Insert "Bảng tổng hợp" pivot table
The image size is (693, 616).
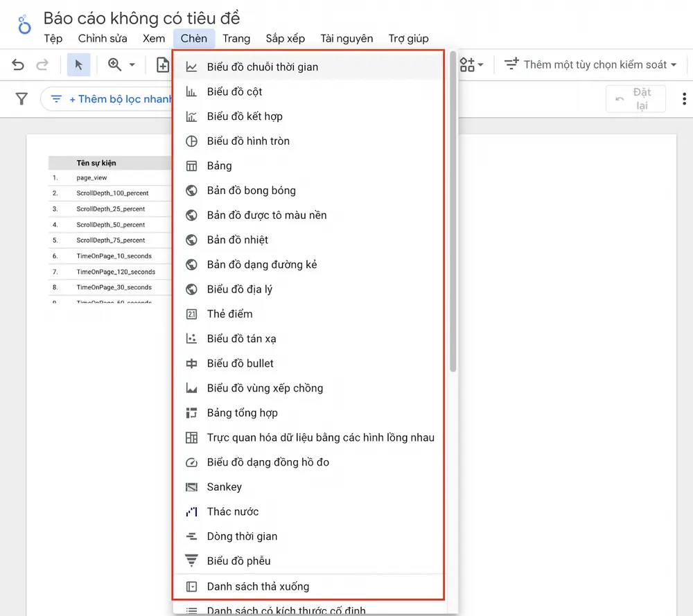tap(308, 413)
